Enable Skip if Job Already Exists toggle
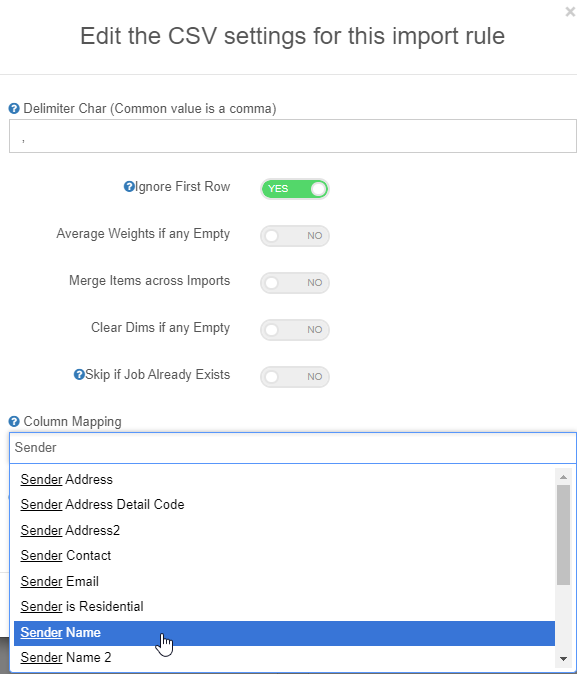The width and height of the screenshot is (577, 674). pos(295,377)
